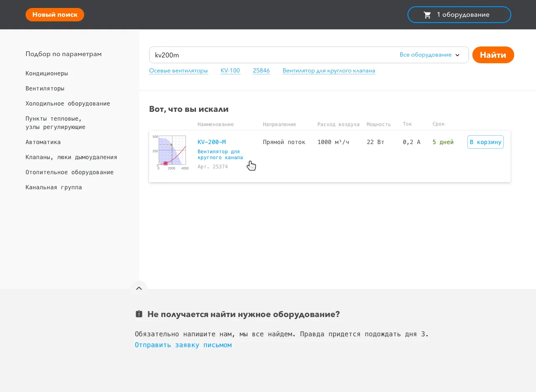Select 'Вентиляторы' in the sidebar

point(45,88)
